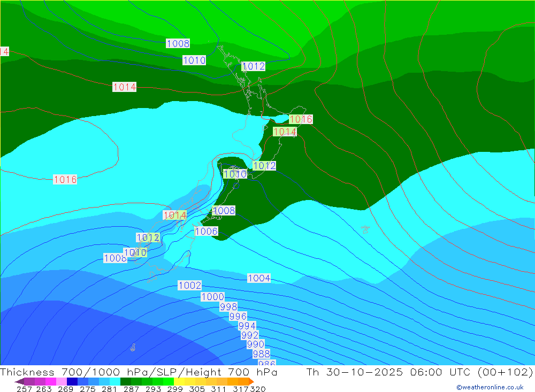Click the legend value 263

pos(44,389)
